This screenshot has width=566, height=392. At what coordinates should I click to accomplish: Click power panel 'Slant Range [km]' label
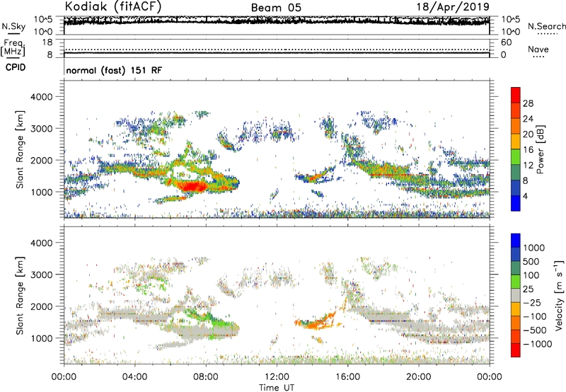point(20,149)
